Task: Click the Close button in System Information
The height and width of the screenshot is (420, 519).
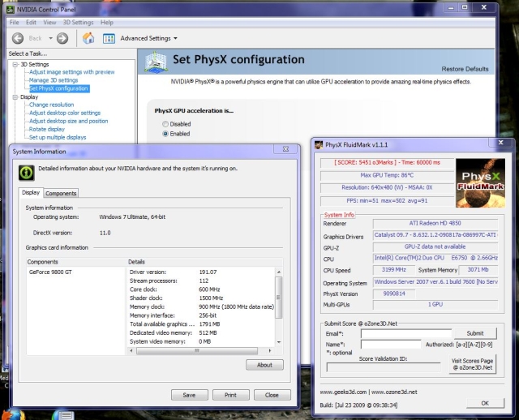Action: tap(272, 395)
